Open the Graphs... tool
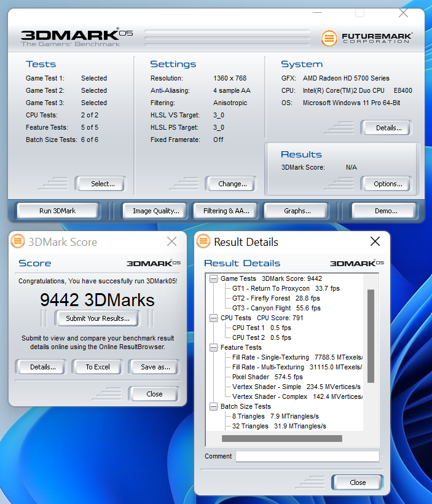Screen dimensions: 432x504 296,211
